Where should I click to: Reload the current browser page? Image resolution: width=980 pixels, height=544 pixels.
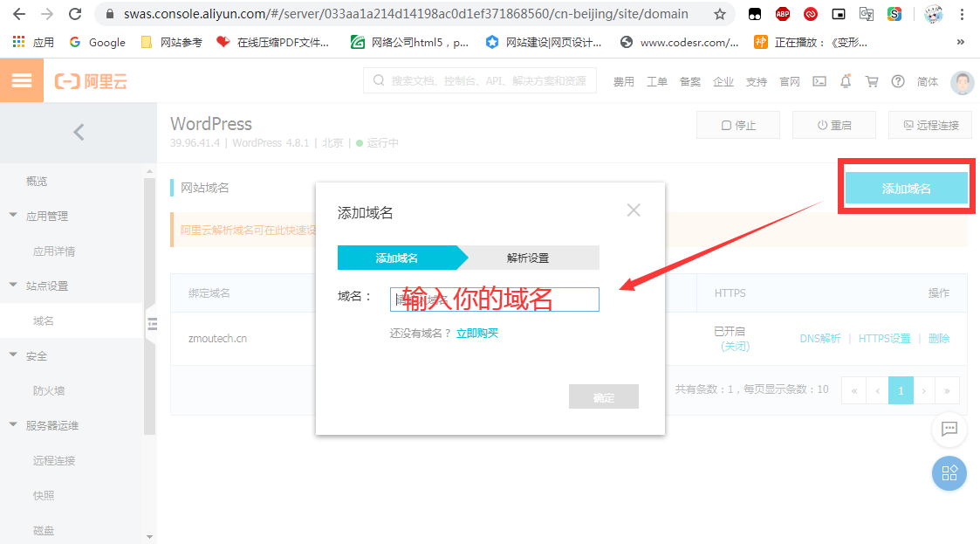[x=75, y=14]
